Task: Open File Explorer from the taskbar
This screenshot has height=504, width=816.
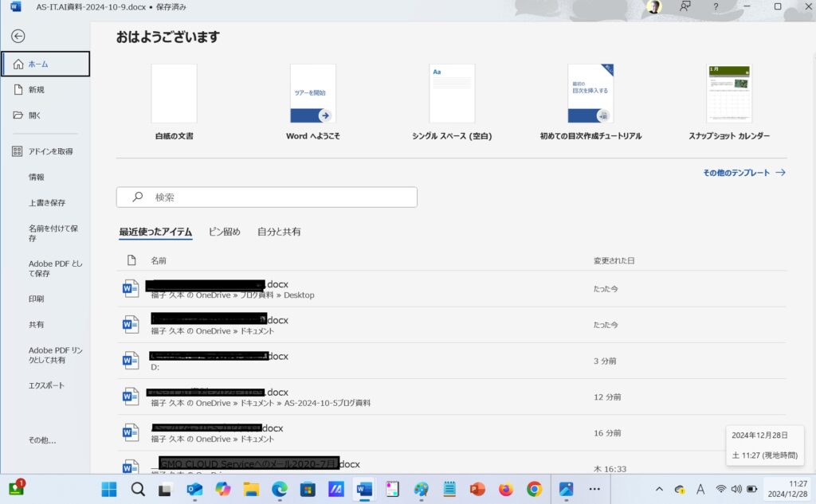Action: pos(251,490)
